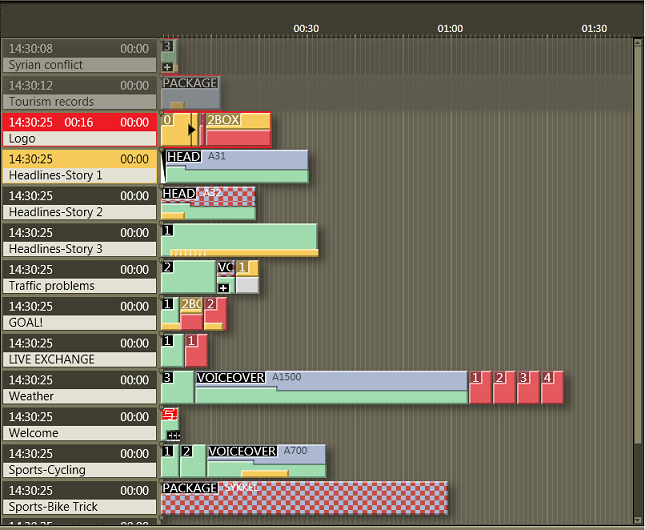645x530 pixels.
Task: Select HEAD A32 block in Headlines-Story 2
Action: (x=209, y=203)
